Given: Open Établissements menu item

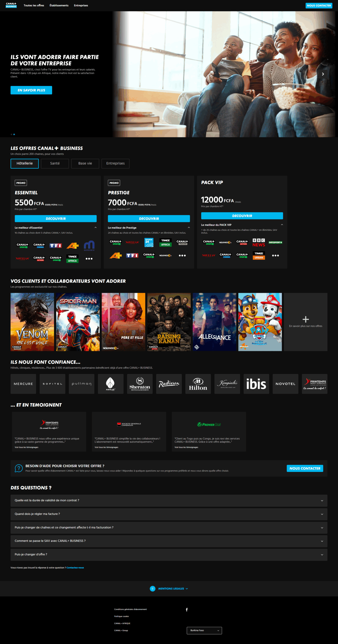Looking at the screenshot, I should click(x=59, y=6).
